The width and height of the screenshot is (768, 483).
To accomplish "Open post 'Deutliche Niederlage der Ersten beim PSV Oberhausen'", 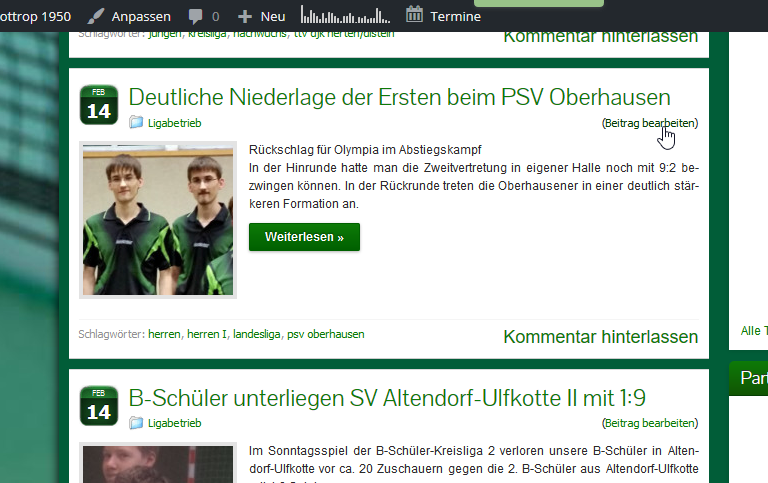I will click(399, 97).
